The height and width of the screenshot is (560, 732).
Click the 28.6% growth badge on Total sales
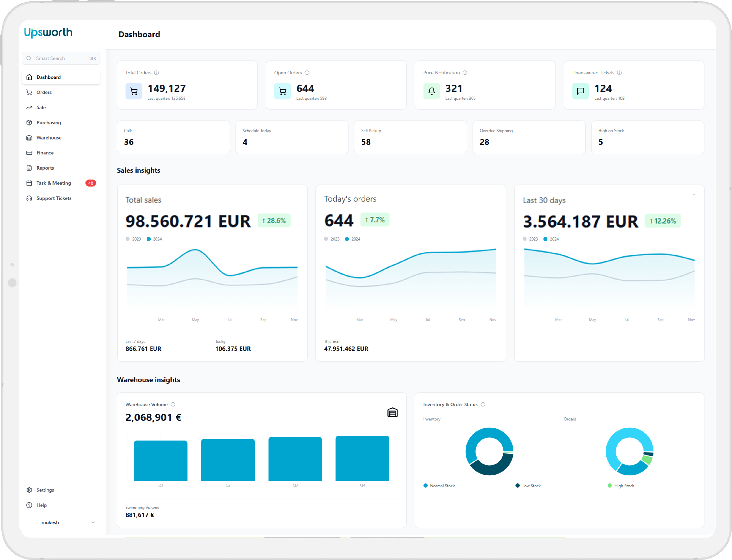pos(274,221)
